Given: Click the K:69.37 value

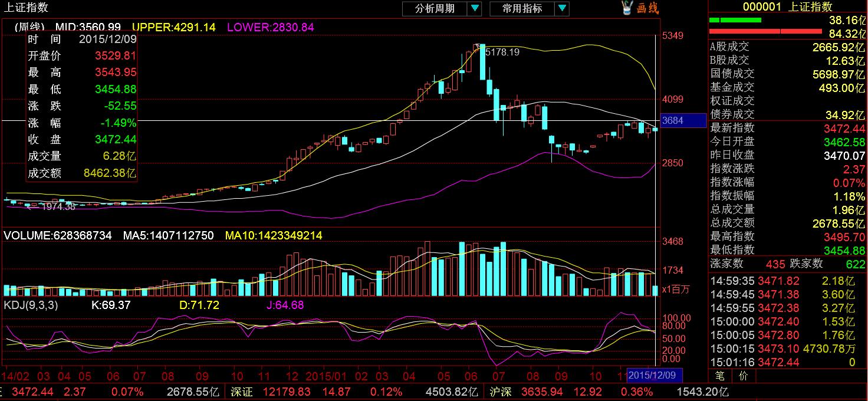Looking at the screenshot, I should (x=111, y=305).
